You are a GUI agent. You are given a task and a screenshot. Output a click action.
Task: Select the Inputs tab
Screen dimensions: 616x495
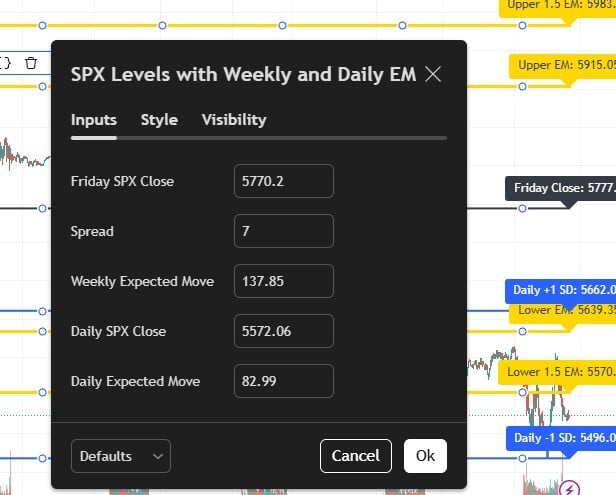(x=93, y=120)
